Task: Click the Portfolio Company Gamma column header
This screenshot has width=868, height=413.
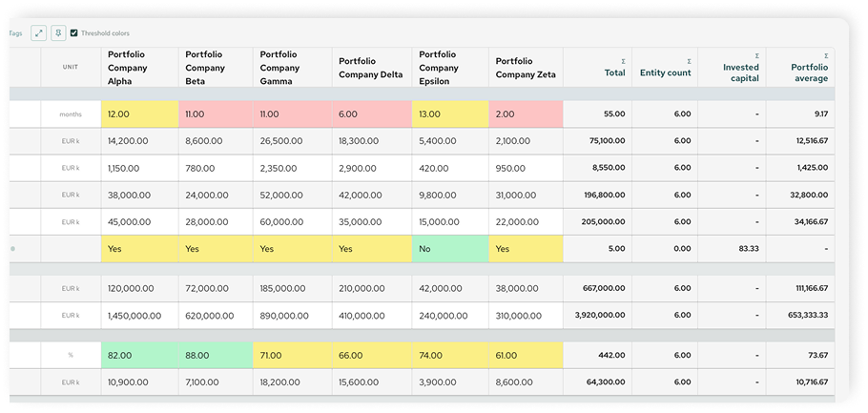Action: coord(292,67)
